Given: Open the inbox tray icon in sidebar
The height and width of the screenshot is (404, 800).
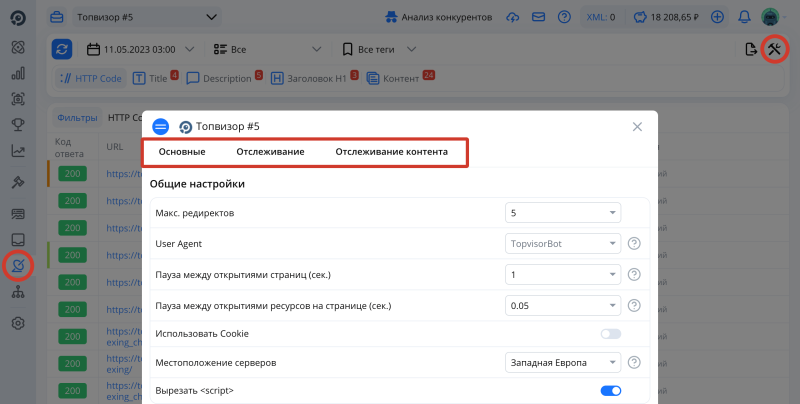Looking at the screenshot, I should point(18,240).
